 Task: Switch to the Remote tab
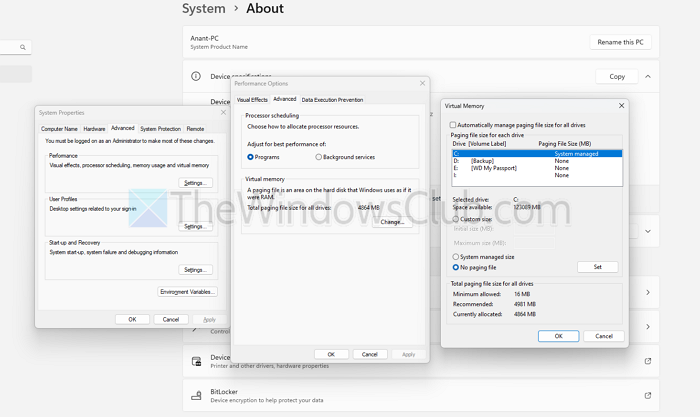coord(195,129)
